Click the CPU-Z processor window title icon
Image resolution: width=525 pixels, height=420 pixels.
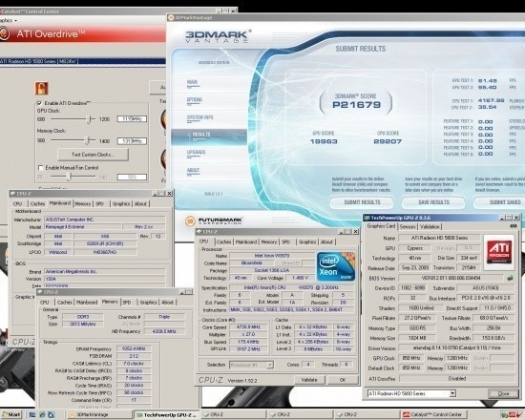click(199, 232)
